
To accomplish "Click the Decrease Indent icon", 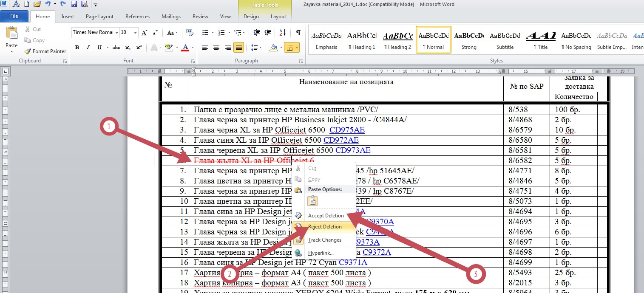I will coord(256,33).
